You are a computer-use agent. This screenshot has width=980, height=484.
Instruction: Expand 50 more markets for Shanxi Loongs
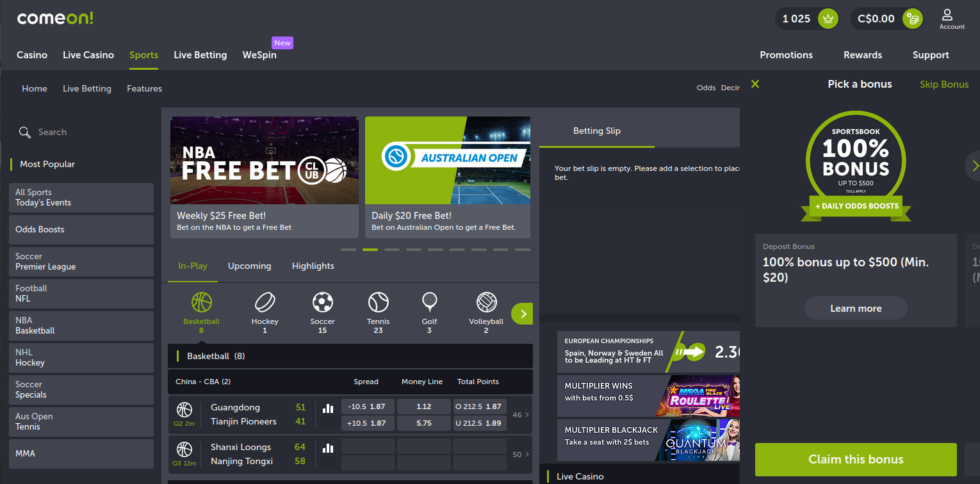click(x=521, y=455)
